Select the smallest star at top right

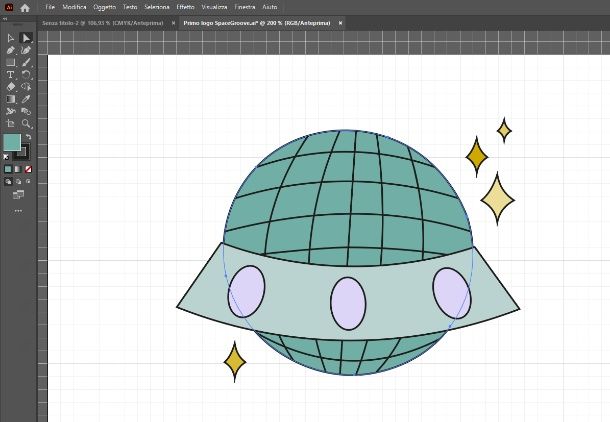point(504,131)
